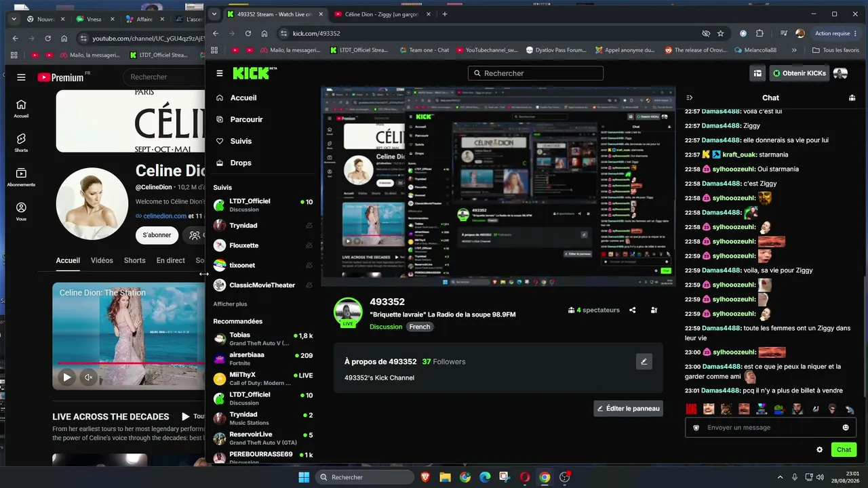The width and height of the screenshot is (868, 488).
Task: Select the Vidéos tab on YouTube channel
Action: (x=102, y=260)
